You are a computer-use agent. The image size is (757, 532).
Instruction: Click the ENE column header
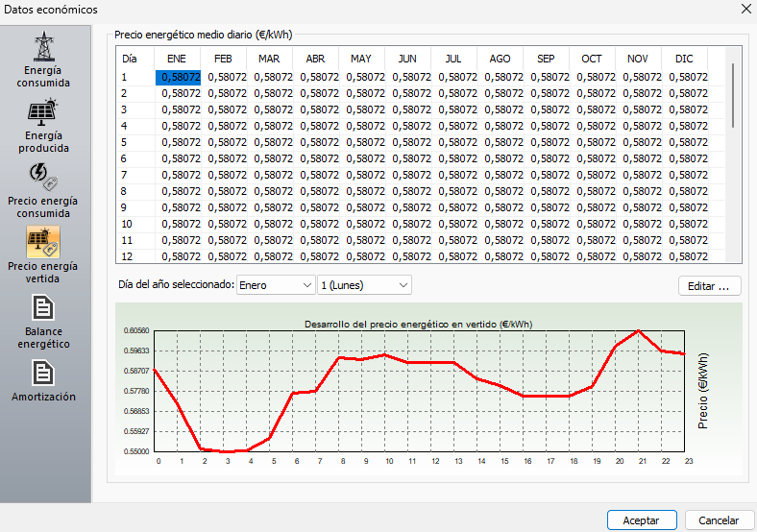(x=177, y=59)
